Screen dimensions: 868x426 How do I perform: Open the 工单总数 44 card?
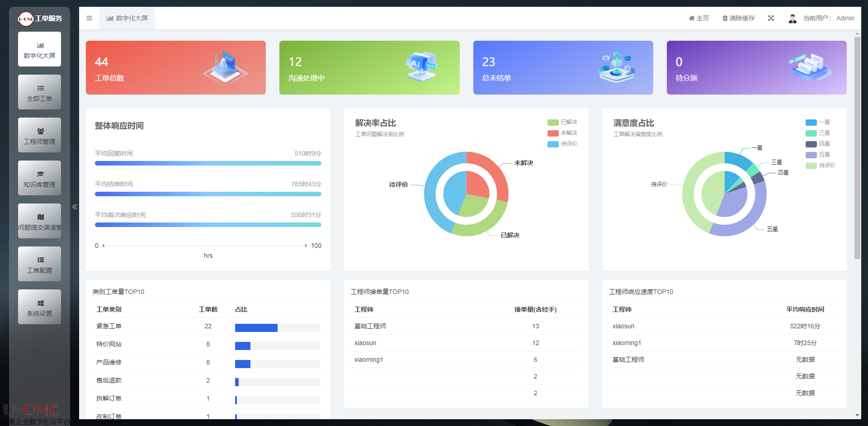coord(176,68)
